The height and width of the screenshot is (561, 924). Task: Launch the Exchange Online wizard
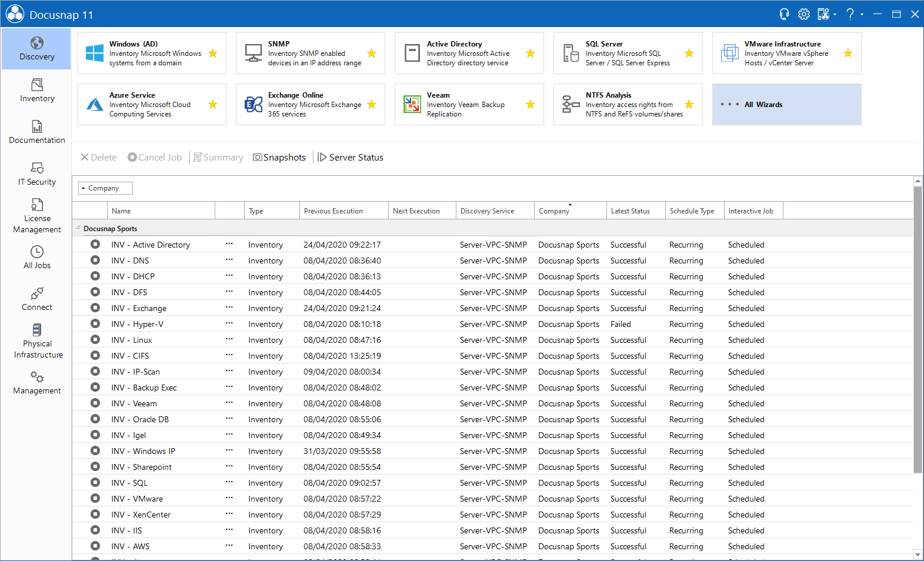point(311,104)
